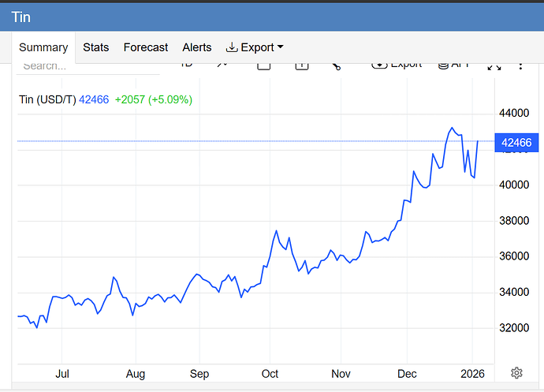Click the 2026 label on time axis
The width and height of the screenshot is (544, 392).
pyautogui.click(x=472, y=374)
